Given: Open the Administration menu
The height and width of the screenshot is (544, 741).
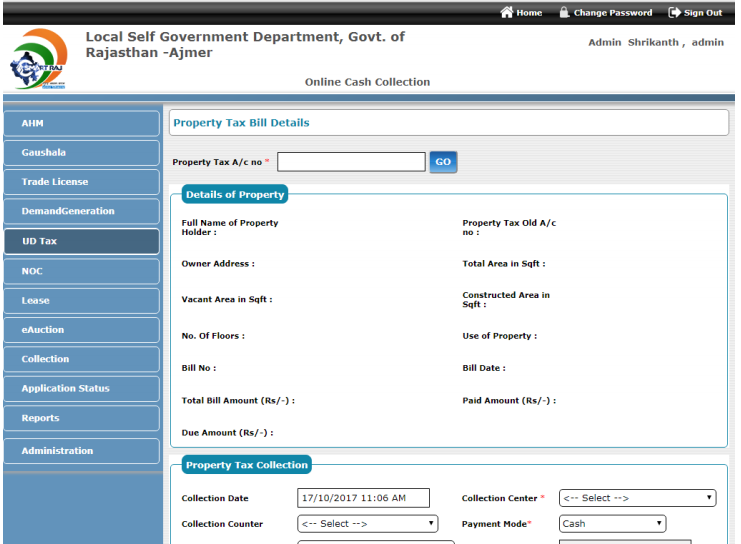Looking at the screenshot, I should click(x=81, y=451).
